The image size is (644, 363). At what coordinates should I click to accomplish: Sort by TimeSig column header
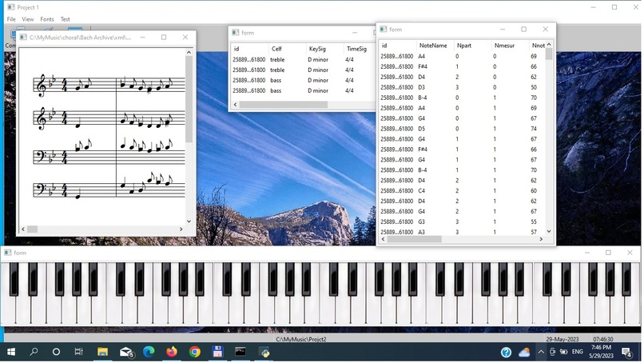click(356, 49)
